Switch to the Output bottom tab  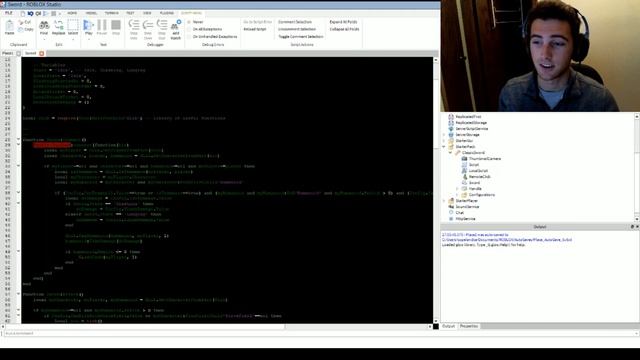pyautogui.click(x=448, y=326)
